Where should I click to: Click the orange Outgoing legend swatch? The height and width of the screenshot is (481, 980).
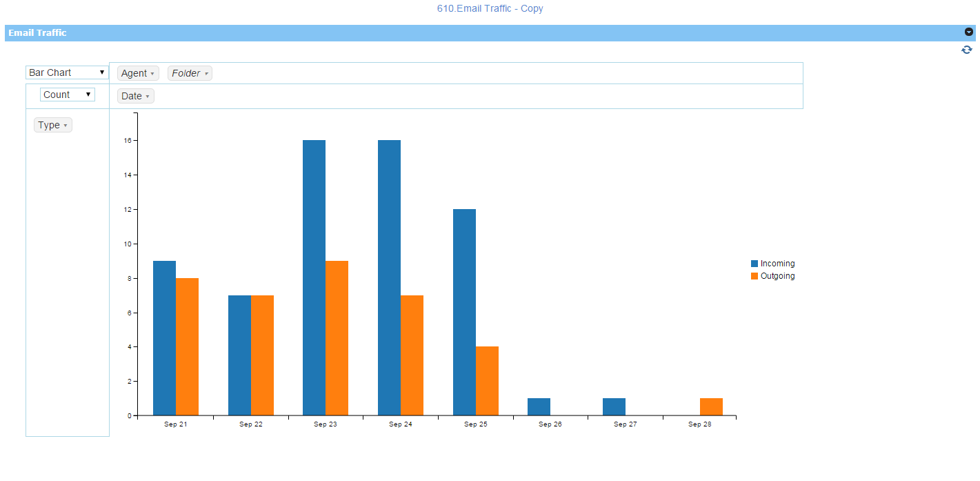[754, 276]
